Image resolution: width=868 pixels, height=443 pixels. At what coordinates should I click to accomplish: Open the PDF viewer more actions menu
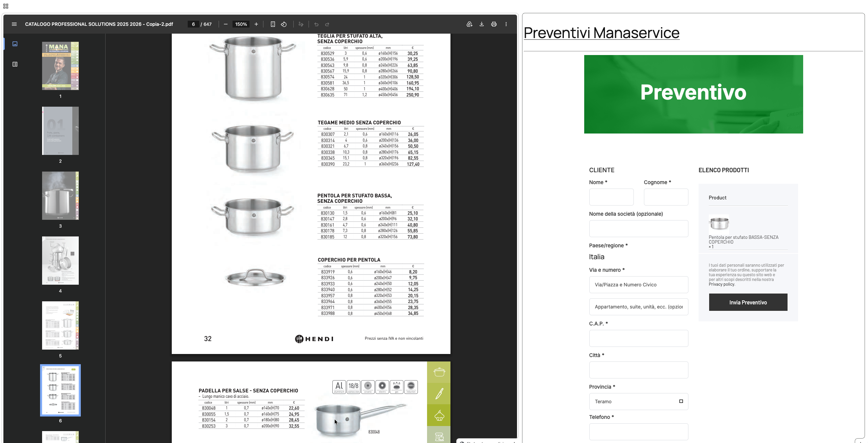coord(506,24)
